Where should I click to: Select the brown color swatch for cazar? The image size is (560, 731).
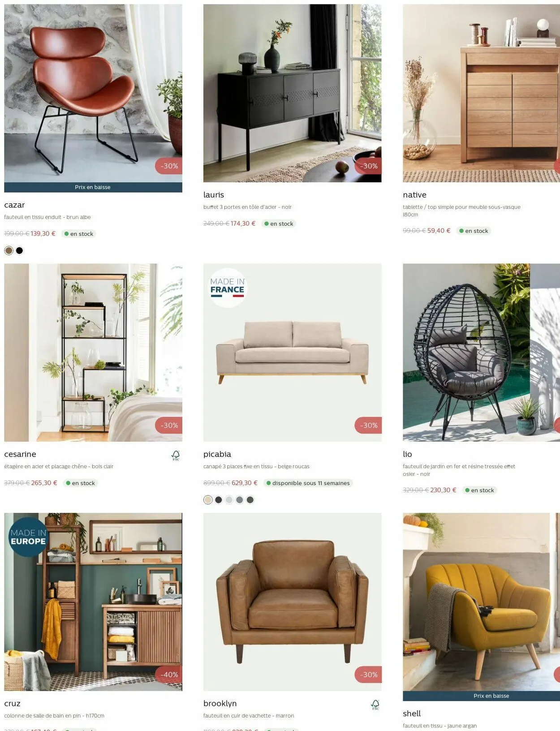(x=9, y=250)
